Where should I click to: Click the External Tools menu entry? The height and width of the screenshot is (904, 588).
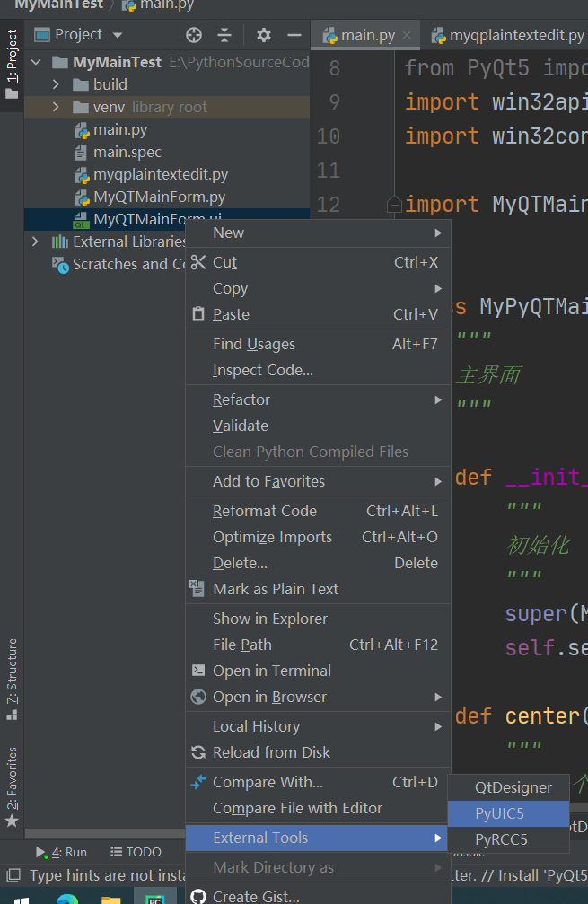pyautogui.click(x=318, y=838)
